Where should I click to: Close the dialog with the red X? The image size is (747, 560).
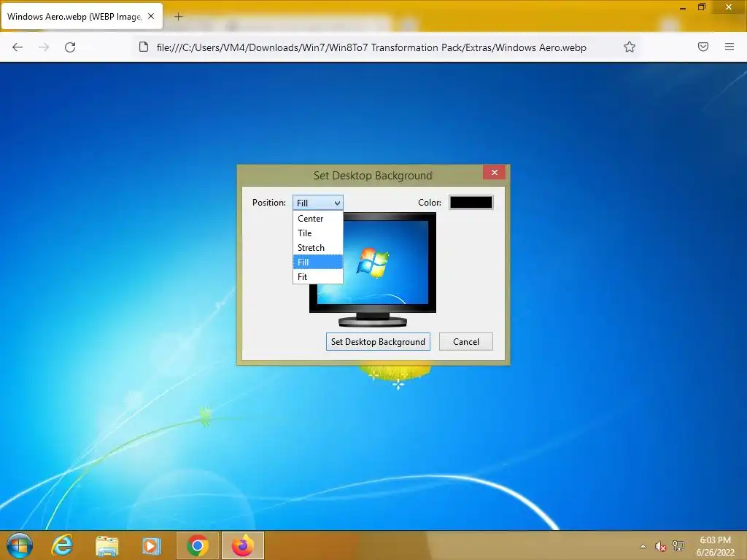495,172
